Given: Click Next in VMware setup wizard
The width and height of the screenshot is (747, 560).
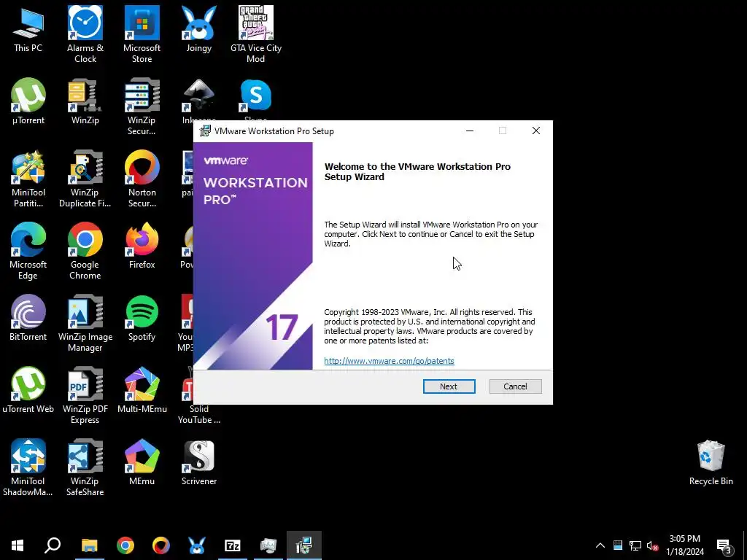Looking at the screenshot, I should (449, 386).
